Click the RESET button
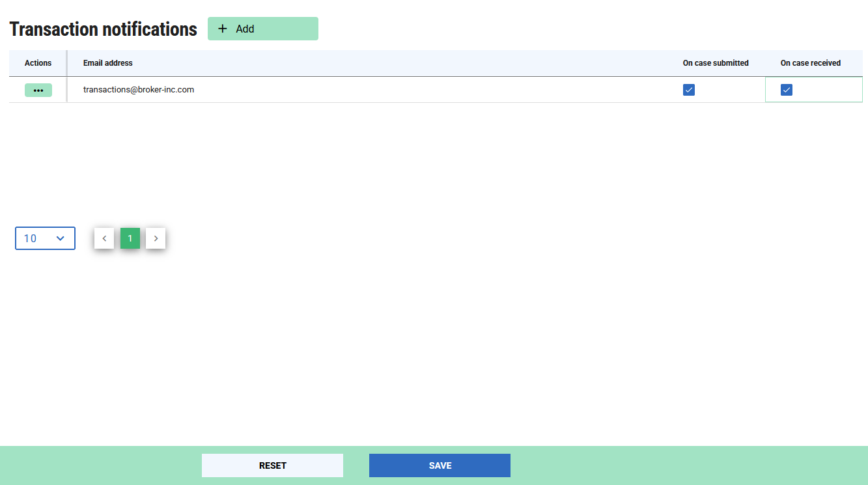The width and height of the screenshot is (868, 485). pyautogui.click(x=272, y=465)
